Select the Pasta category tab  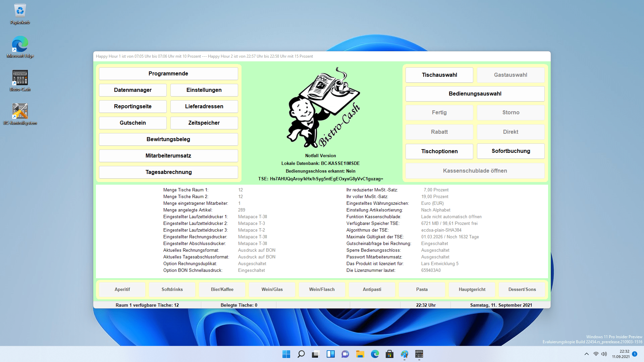point(422,289)
